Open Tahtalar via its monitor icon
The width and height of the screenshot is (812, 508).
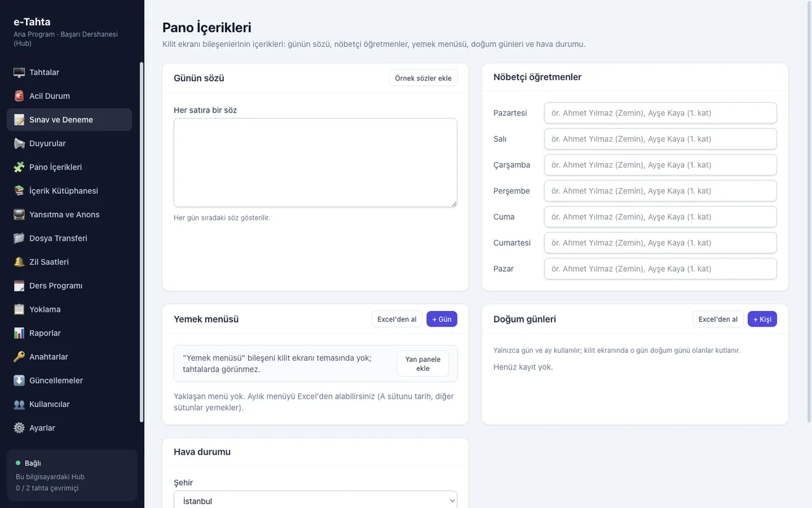(x=19, y=72)
